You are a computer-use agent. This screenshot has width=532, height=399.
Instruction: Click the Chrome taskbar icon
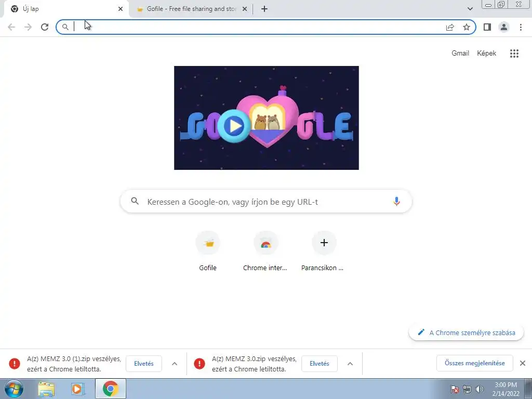[110, 389]
